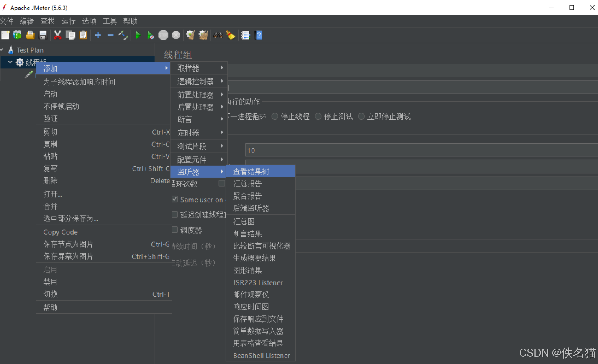
Task: Collapse the 线程组 tree node chevron
Action: (10, 62)
